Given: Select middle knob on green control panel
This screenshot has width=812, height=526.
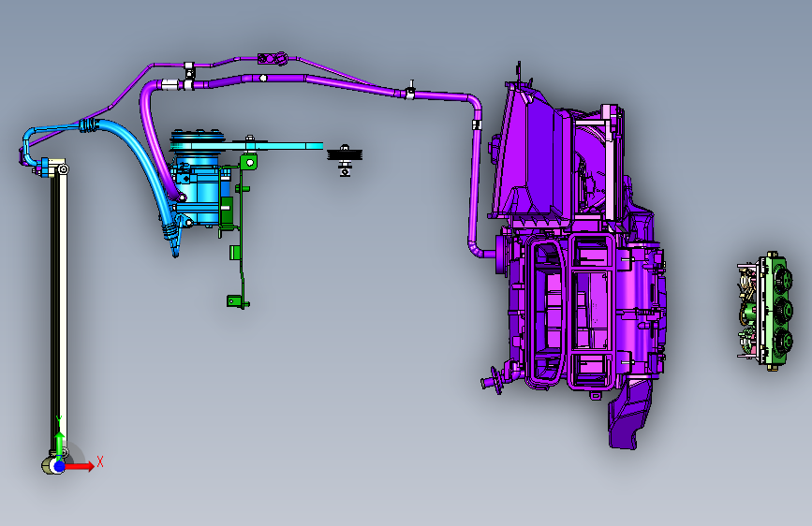Looking at the screenshot, I should point(783,310).
